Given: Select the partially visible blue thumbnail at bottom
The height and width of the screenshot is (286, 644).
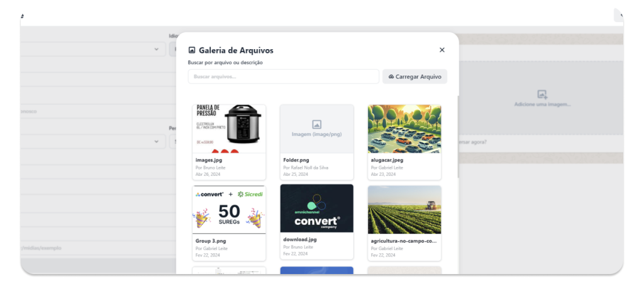Looking at the screenshot, I should 317,270.
